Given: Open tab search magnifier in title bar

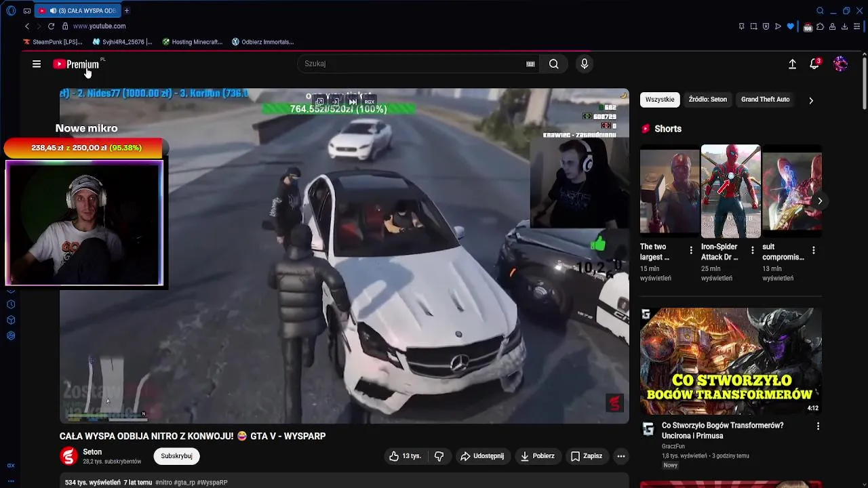Looking at the screenshot, I should [820, 11].
